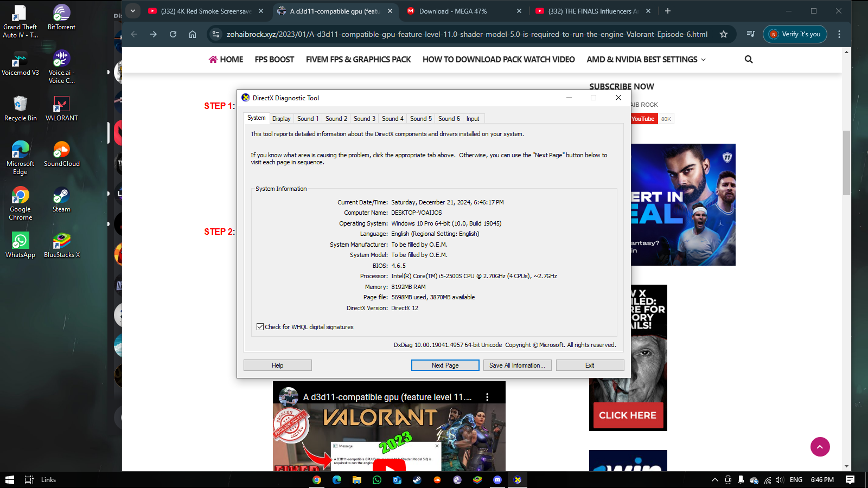The width and height of the screenshot is (868, 488).
Task: Open the volume control in system tray
Action: pyautogui.click(x=780, y=480)
